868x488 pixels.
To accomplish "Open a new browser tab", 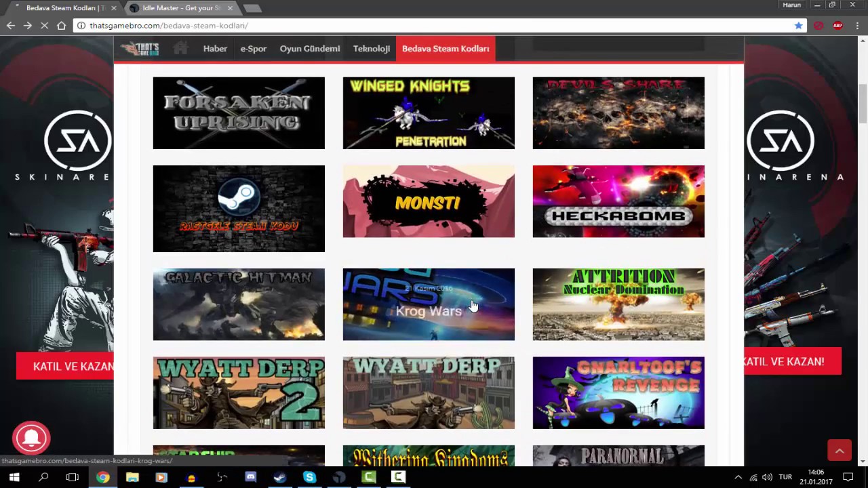I will pos(252,8).
